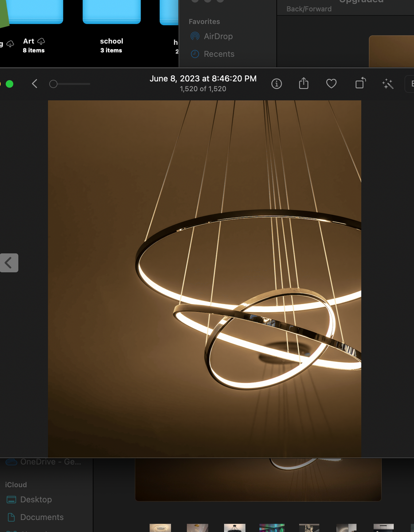Click the green full-screen window button
414x532 pixels.
pyautogui.click(x=10, y=83)
